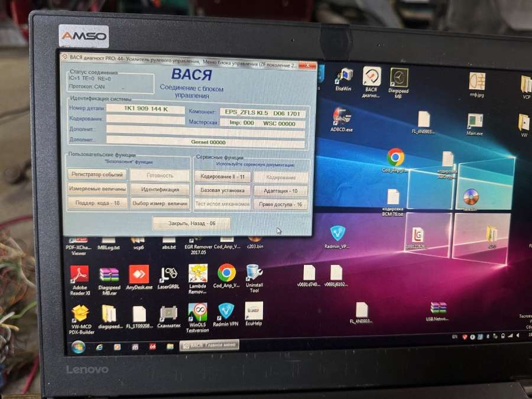The image size is (532, 399).
Task: Select the Diagspeed MB.rar archive
Action: [109, 281]
